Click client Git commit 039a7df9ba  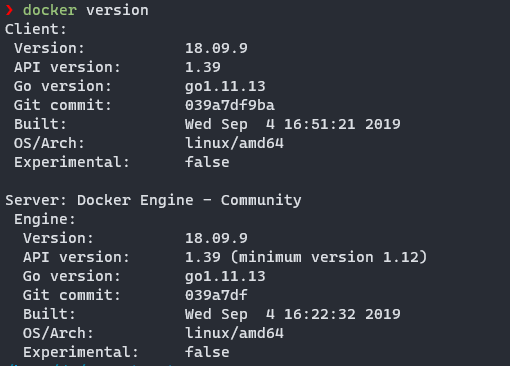click(230, 105)
